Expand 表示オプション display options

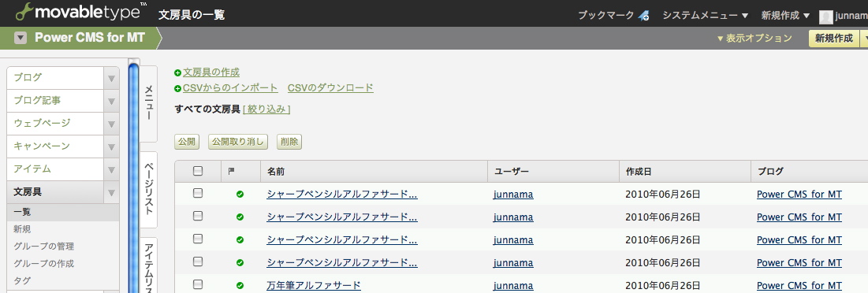click(x=754, y=39)
